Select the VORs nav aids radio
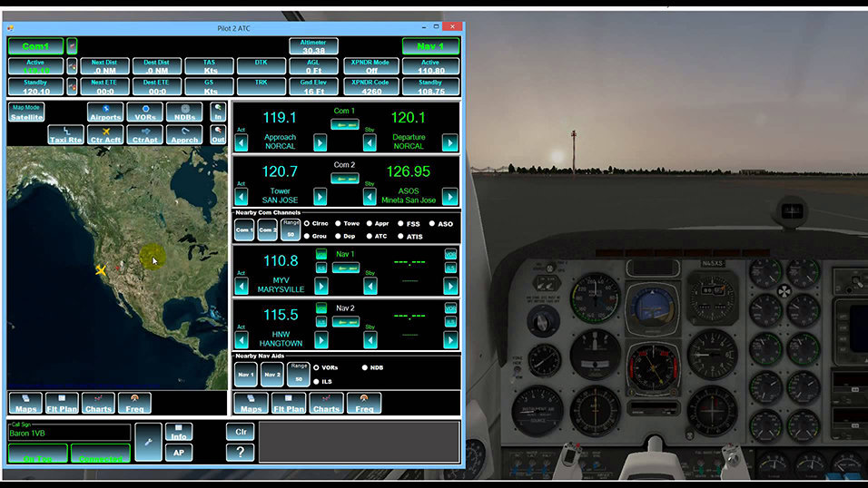Screen dimensions: 868x488 coord(316,367)
